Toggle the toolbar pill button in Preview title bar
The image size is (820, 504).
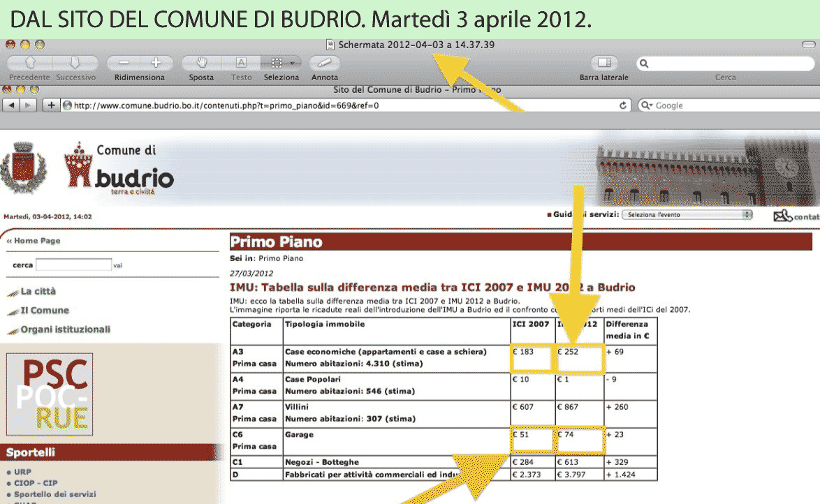(809, 45)
